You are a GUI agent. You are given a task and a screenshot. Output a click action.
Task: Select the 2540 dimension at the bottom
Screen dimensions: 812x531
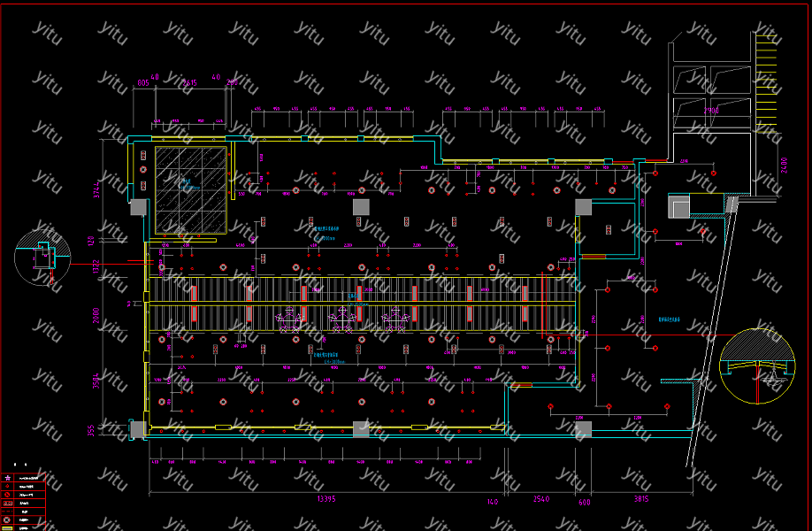[541, 500]
